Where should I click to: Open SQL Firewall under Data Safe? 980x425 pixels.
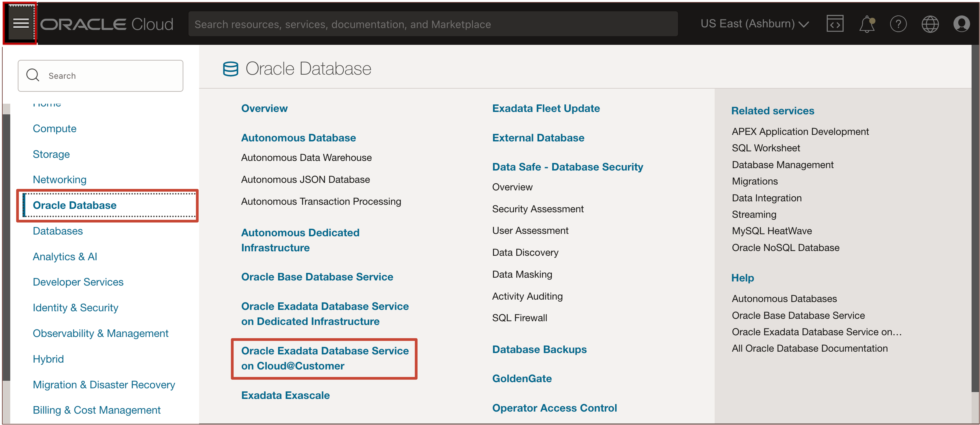coord(519,318)
